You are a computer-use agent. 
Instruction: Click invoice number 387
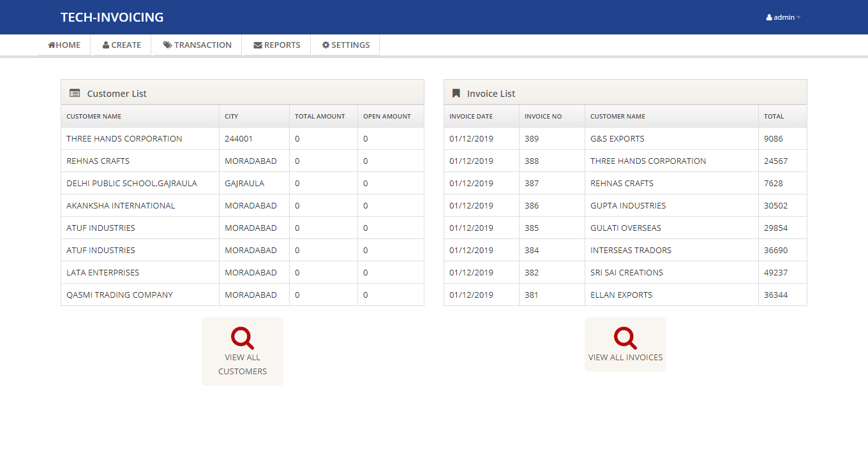[532, 183]
